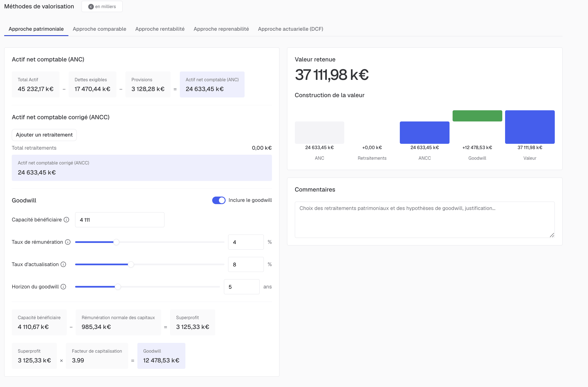The image size is (588, 387).
Task: Click the Facteur de capitalisation value 3.99
Action: (78, 360)
